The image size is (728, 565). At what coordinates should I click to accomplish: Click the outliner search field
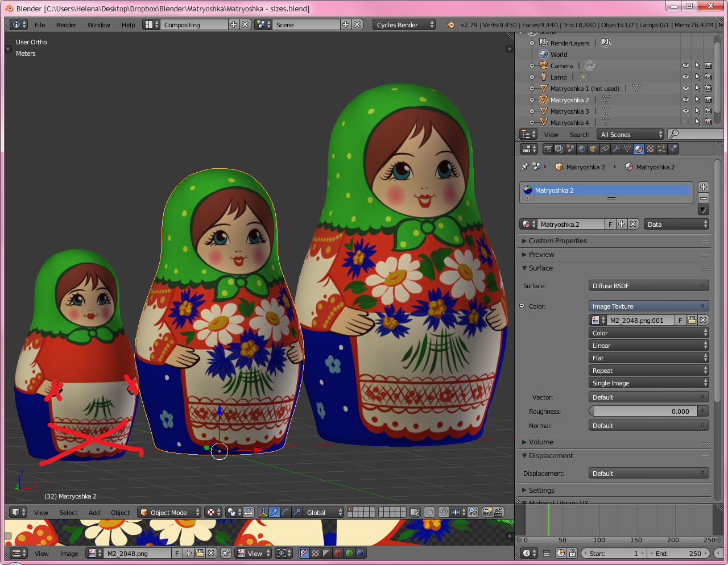click(695, 134)
